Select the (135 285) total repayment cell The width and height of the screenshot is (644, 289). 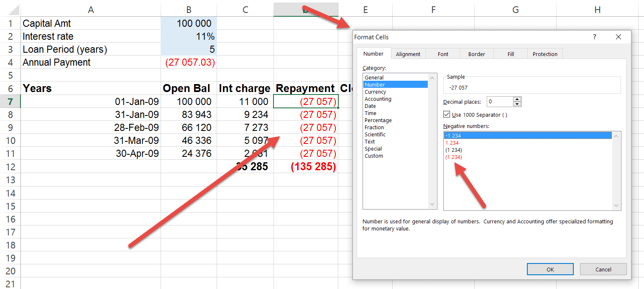pyautogui.click(x=306, y=166)
